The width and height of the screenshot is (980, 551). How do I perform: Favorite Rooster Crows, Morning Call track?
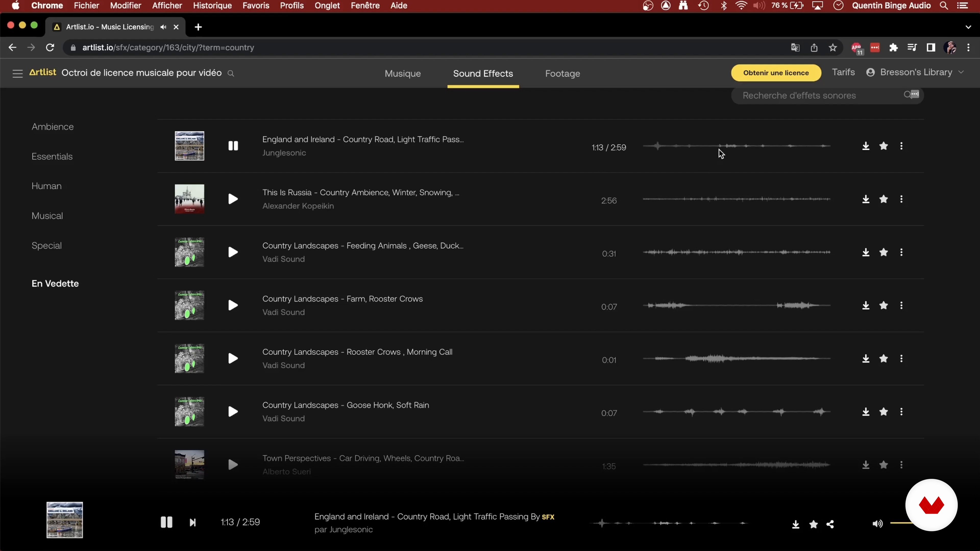(x=883, y=359)
